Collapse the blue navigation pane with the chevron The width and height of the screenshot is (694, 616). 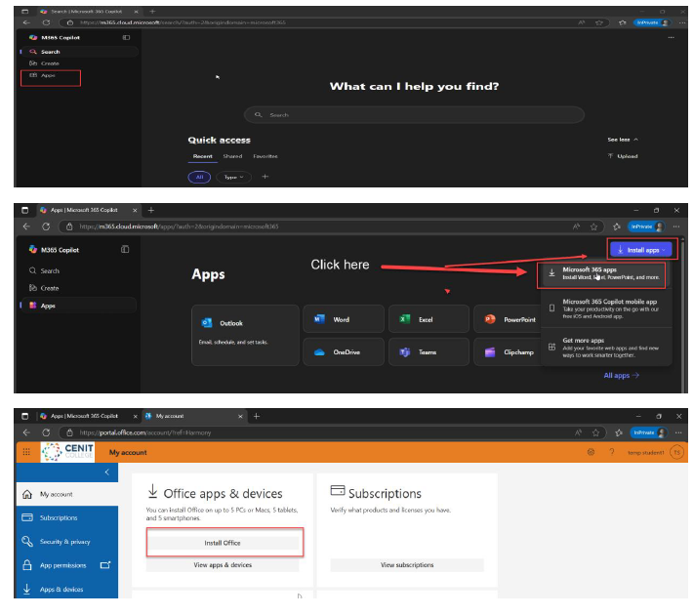click(107, 472)
